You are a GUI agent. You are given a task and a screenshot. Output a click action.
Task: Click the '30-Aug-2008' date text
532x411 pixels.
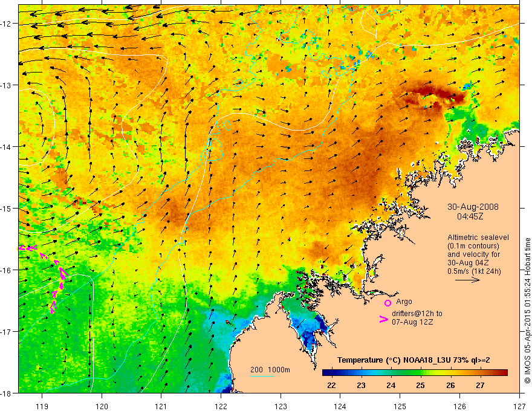(x=473, y=207)
